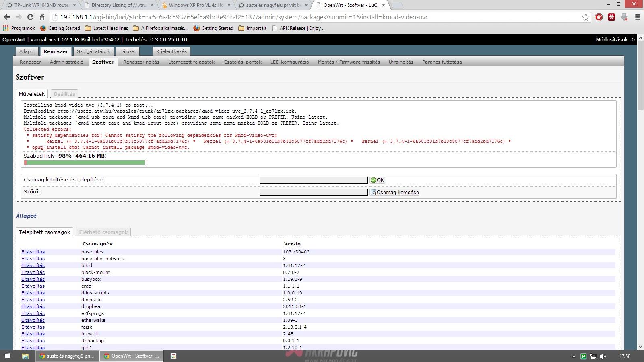Open Importált bookmark folder

(252, 28)
